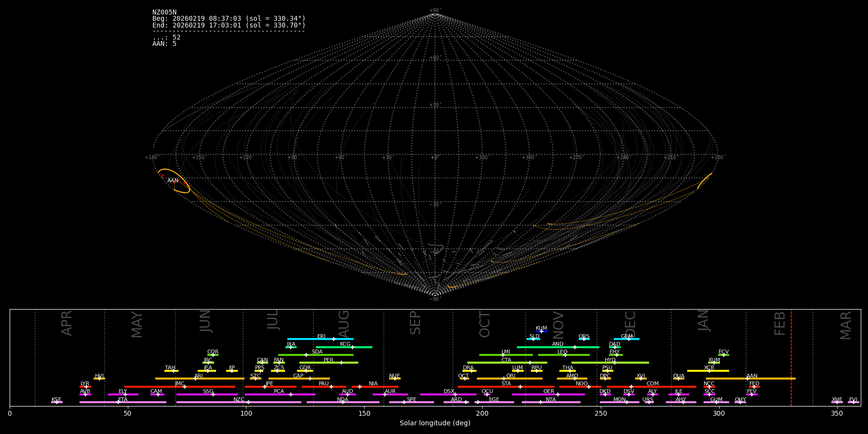Select the KCG shower label
868x434 pixels.
coord(345,344)
